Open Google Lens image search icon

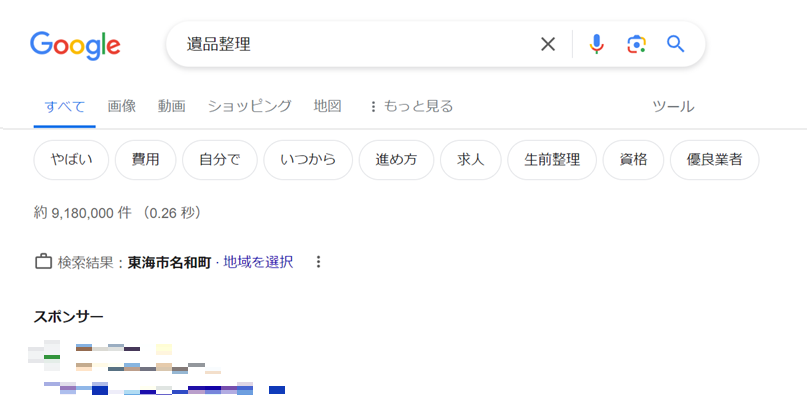tap(637, 44)
